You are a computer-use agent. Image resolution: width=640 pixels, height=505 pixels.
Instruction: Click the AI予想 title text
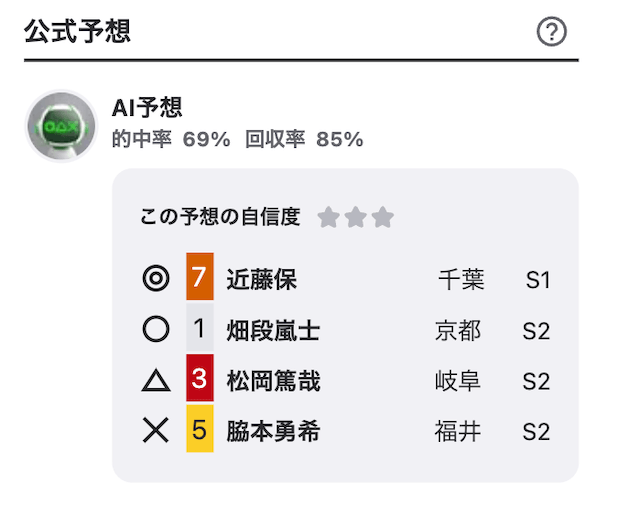147,108
